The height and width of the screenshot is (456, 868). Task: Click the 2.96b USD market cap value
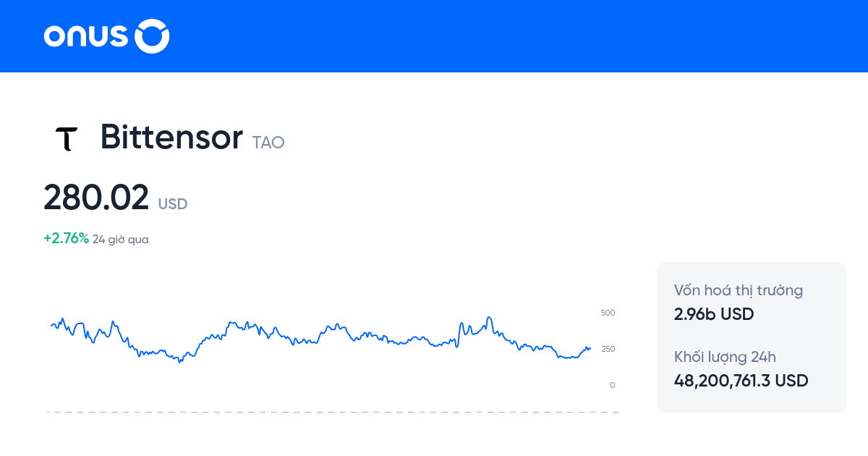tap(713, 314)
